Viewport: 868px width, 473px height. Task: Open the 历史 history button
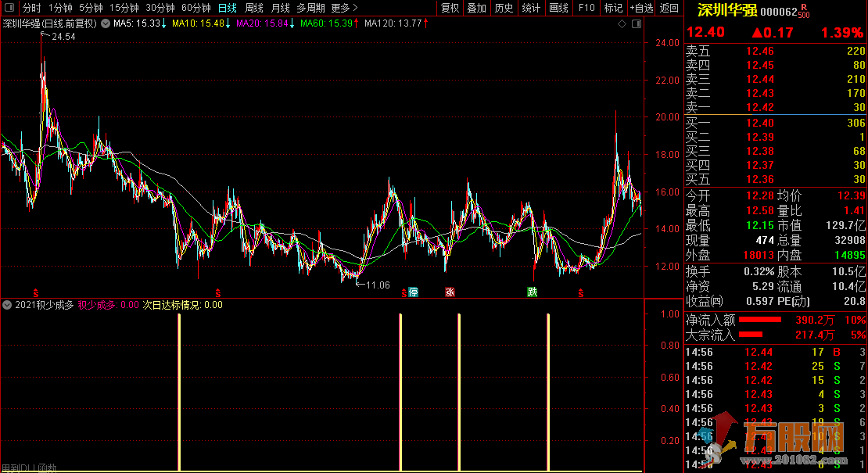pos(504,8)
